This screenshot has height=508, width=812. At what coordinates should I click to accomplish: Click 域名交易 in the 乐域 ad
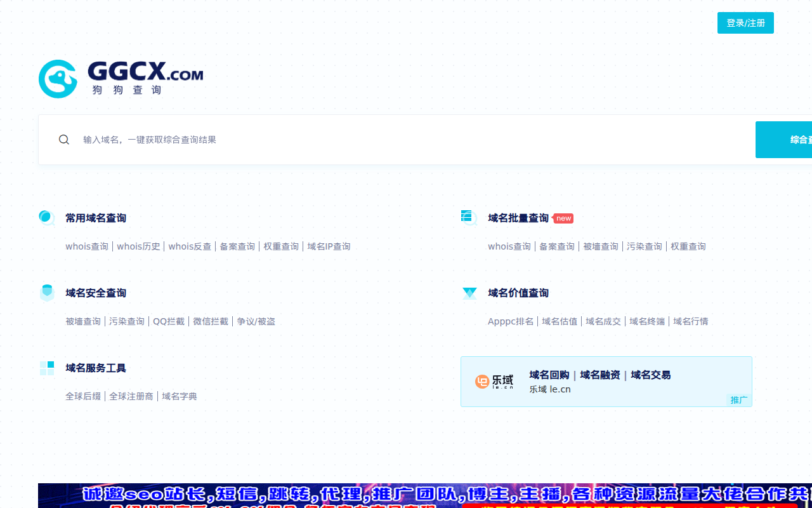651,375
